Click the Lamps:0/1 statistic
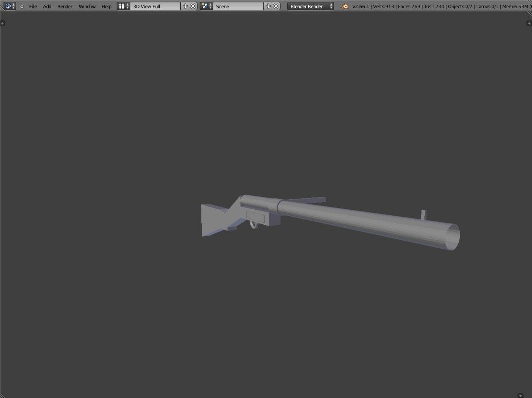532x398 pixels. point(487,6)
